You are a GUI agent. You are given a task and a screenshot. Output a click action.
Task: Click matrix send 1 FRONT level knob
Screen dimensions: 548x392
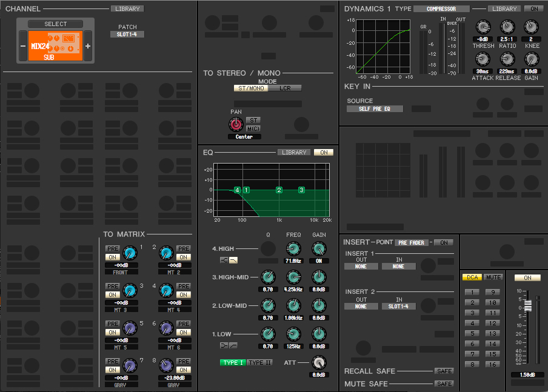point(130,253)
